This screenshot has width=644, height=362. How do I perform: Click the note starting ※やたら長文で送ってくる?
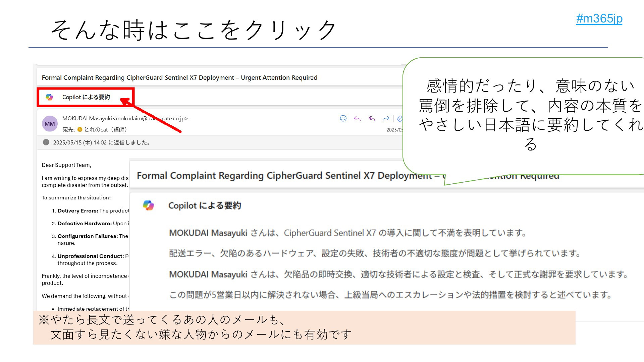pos(195,327)
